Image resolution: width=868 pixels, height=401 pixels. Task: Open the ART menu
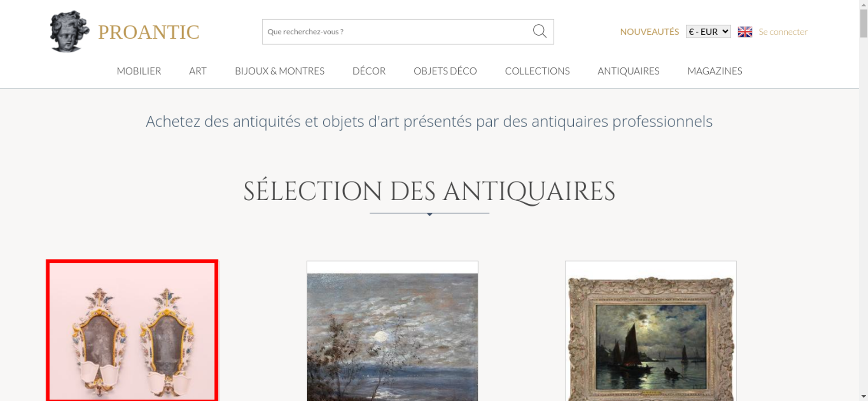[x=198, y=71]
